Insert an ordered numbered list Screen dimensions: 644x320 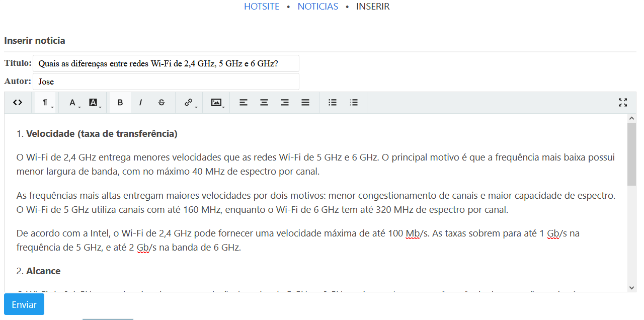click(354, 103)
